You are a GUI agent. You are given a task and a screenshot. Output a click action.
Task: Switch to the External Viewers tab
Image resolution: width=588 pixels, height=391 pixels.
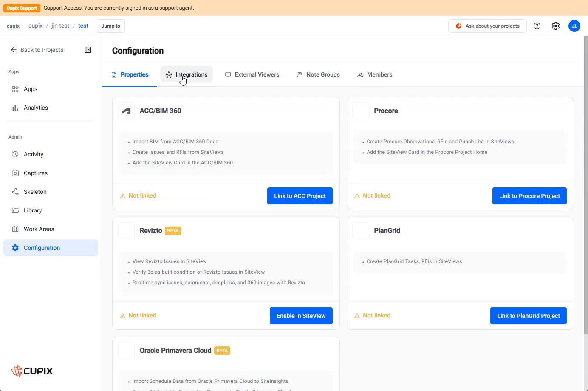pos(252,75)
